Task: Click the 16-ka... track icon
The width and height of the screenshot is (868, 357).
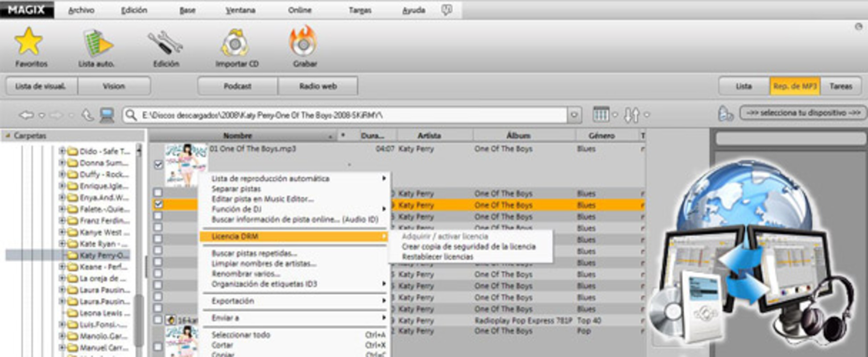Action: click(170, 320)
